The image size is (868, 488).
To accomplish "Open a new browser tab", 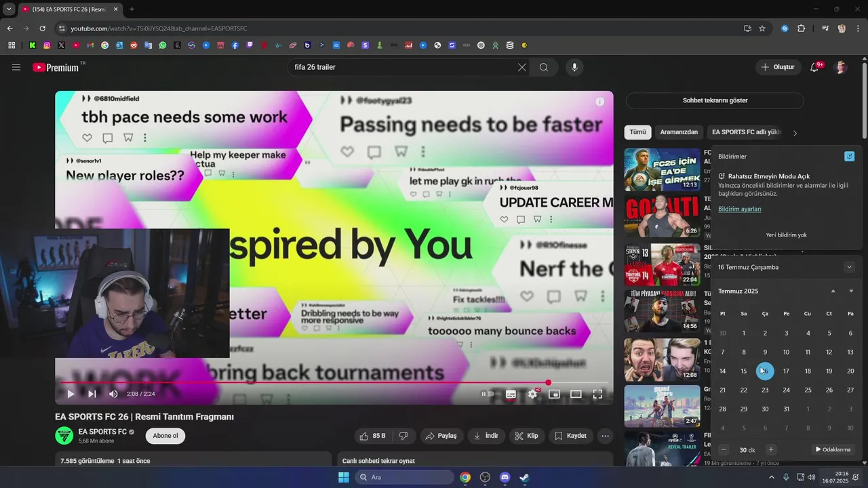I will coord(132,9).
